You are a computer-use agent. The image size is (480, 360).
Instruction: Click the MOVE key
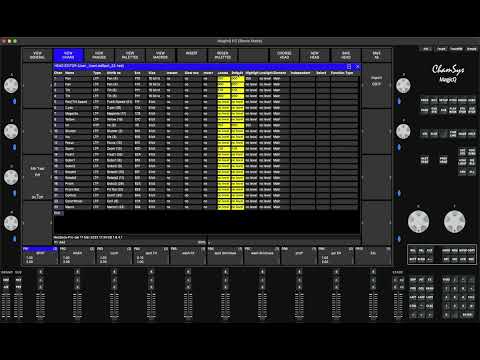pyautogui.click(x=463, y=250)
